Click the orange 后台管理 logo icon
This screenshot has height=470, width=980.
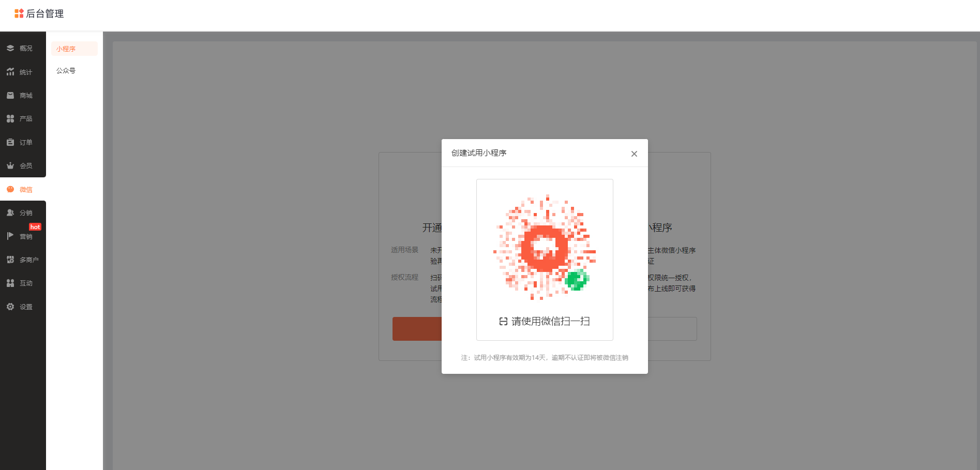coord(19,13)
